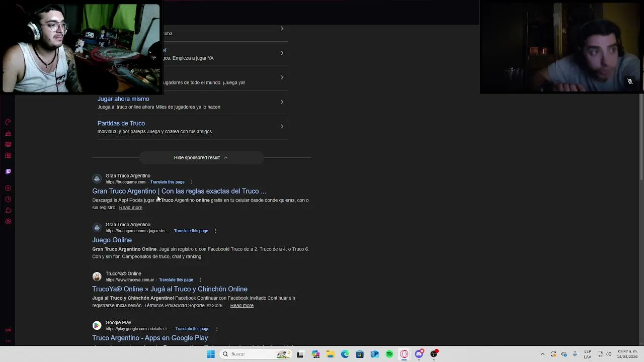Viewport: 644px width, 362px height.
Task: Click Read more under TrucoYa snippet
Action: point(242,306)
